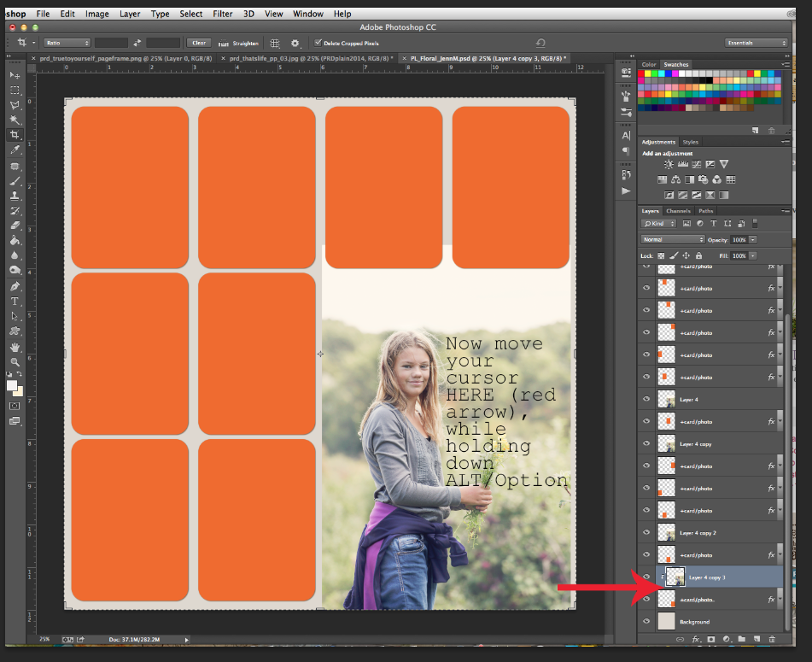Switch to the Channels tab
812x662 pixels.
tap(678, 211)
